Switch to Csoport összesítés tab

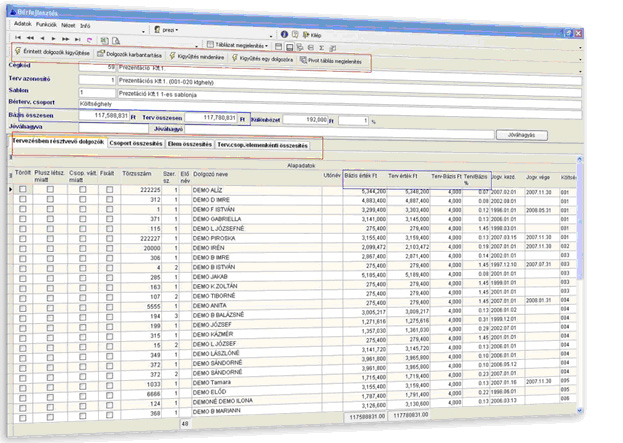click(137, 143)
